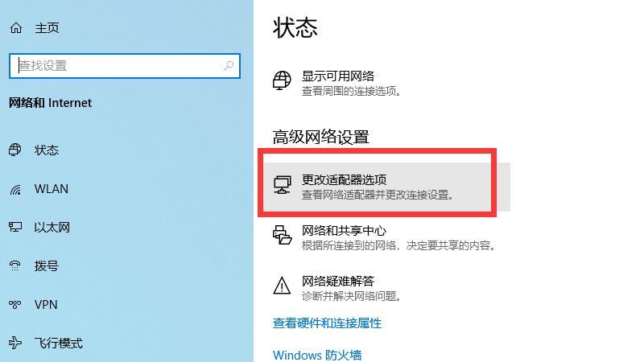644x362 pixels.
Task: Click the warning triangle icon for 网络疑难解答
Action: 282,286
